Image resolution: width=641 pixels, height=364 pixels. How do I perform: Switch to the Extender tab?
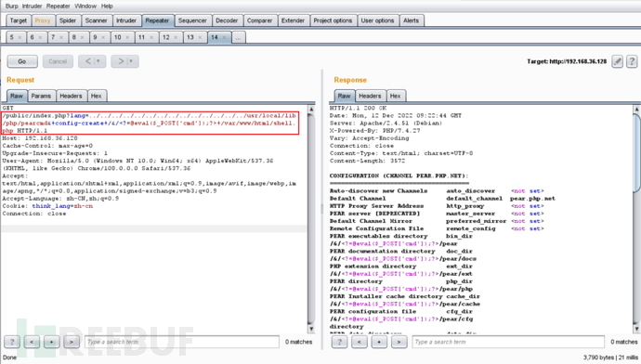coord(293,20)
